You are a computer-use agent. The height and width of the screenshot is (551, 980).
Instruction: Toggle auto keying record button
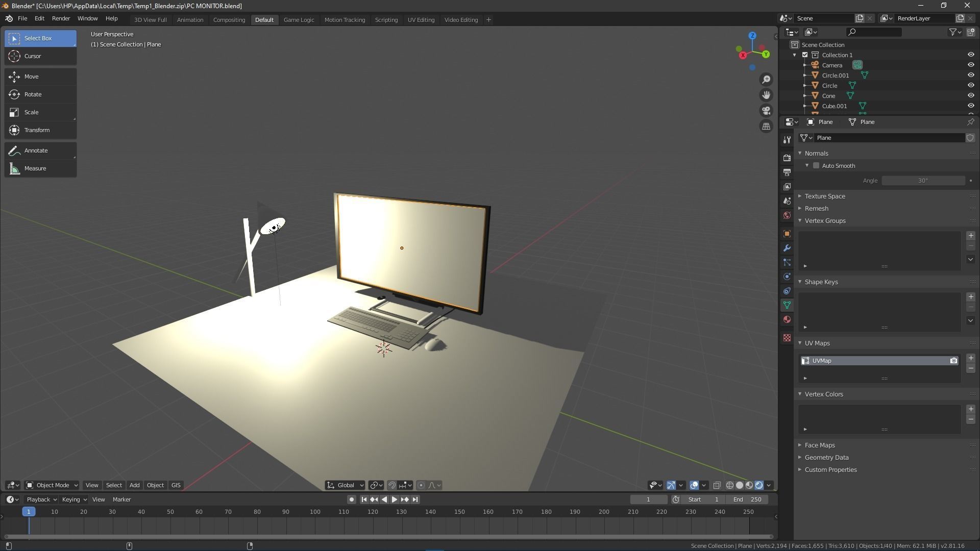click(351, 499)
